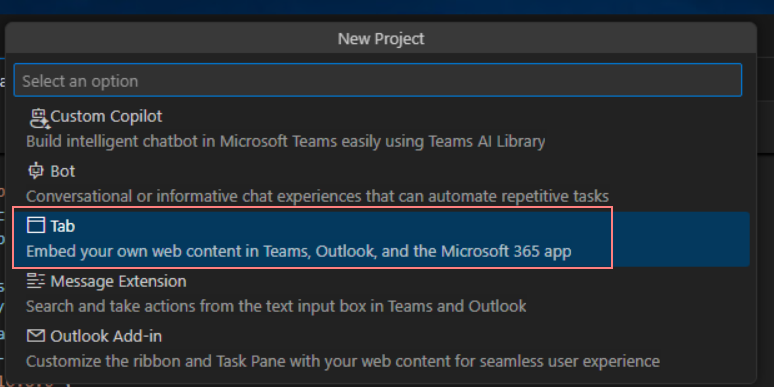Click the Outlook Add-in envelope icon

pos(36,336)
